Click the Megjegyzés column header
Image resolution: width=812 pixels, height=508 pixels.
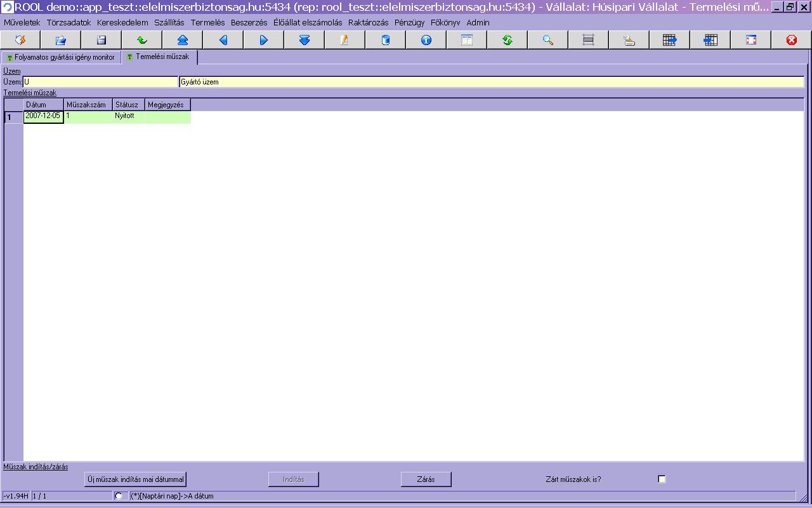[x=168, y=105]
